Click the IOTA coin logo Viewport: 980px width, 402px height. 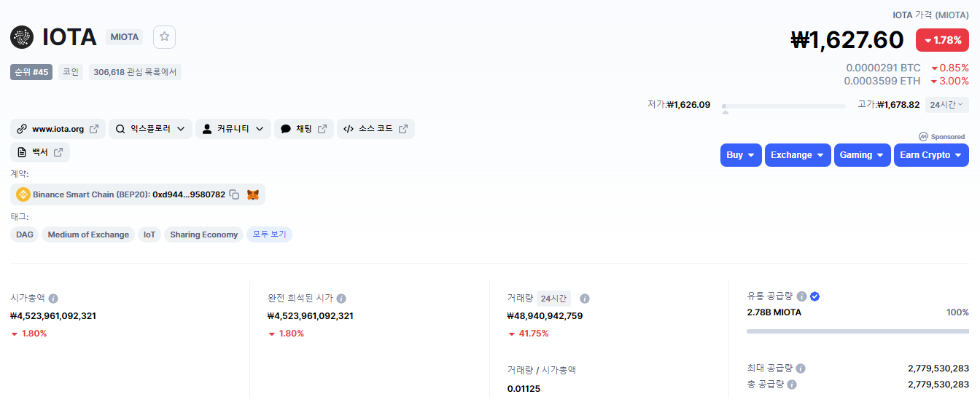click(22, 37)
